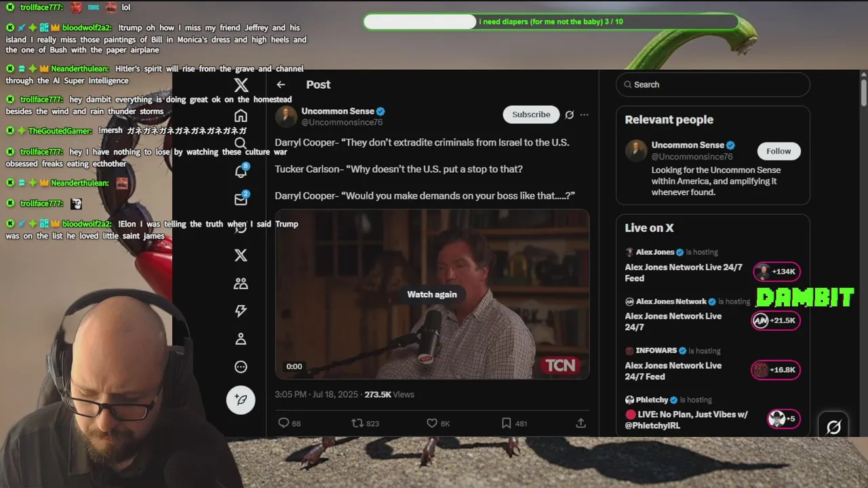The height and width of the screenshot is (488, 868).
Task: Bookmark the post showing 481
Action: (x=506, y=423)
